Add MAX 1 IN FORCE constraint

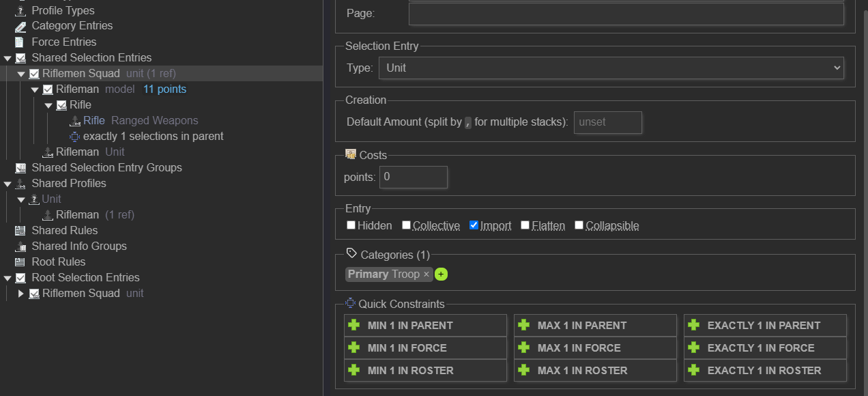pyautogui.click(x=595, y=348)
